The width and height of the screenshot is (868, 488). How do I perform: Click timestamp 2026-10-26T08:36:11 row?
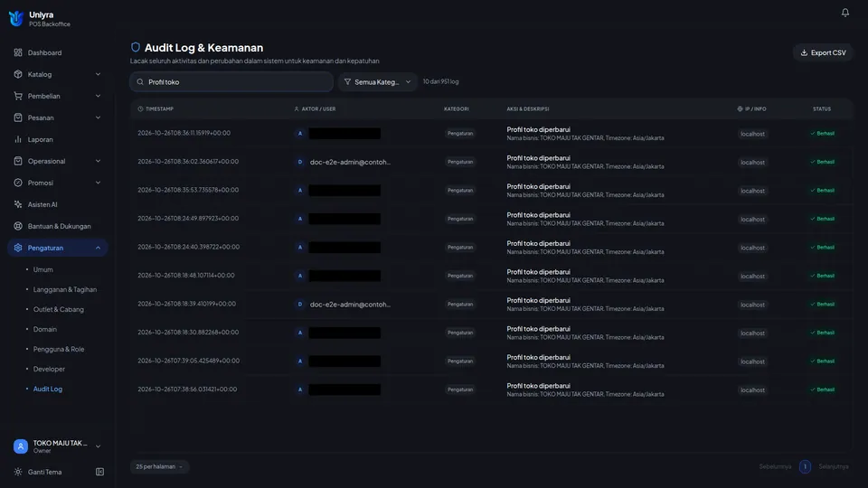(184, 134)
